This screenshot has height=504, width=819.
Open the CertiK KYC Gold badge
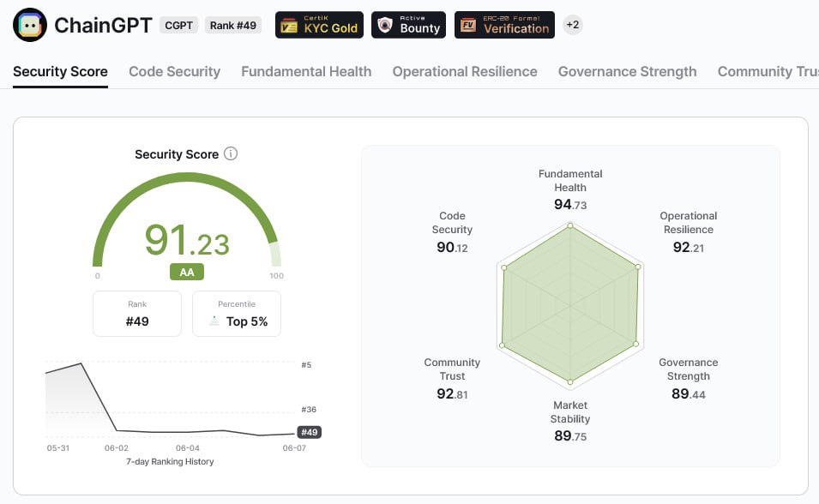319,25
